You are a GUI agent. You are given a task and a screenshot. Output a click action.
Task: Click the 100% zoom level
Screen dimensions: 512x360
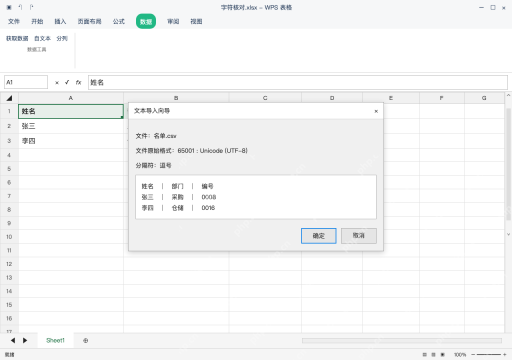(460, 355)
